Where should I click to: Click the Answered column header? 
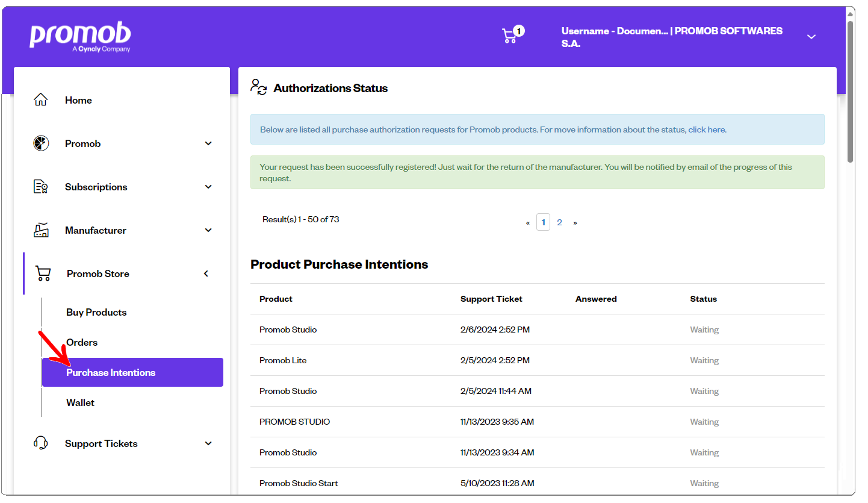(596, 299)
